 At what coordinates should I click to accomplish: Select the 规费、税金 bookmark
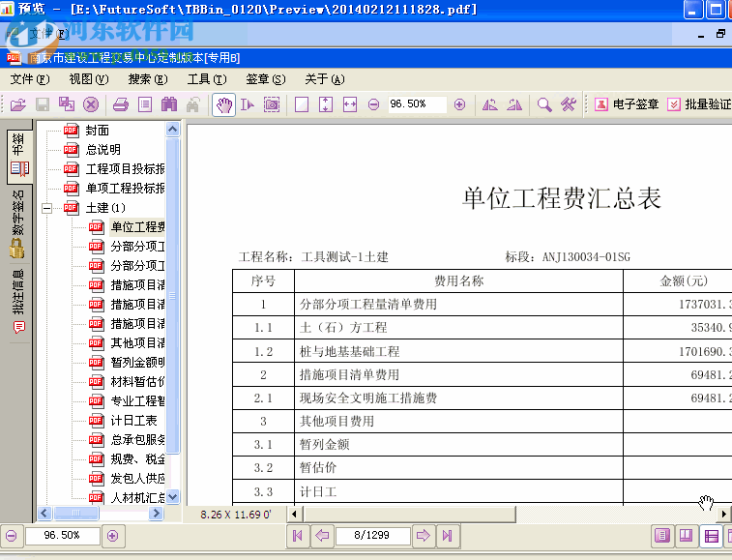pyautogui.click(x=137, y=459)
